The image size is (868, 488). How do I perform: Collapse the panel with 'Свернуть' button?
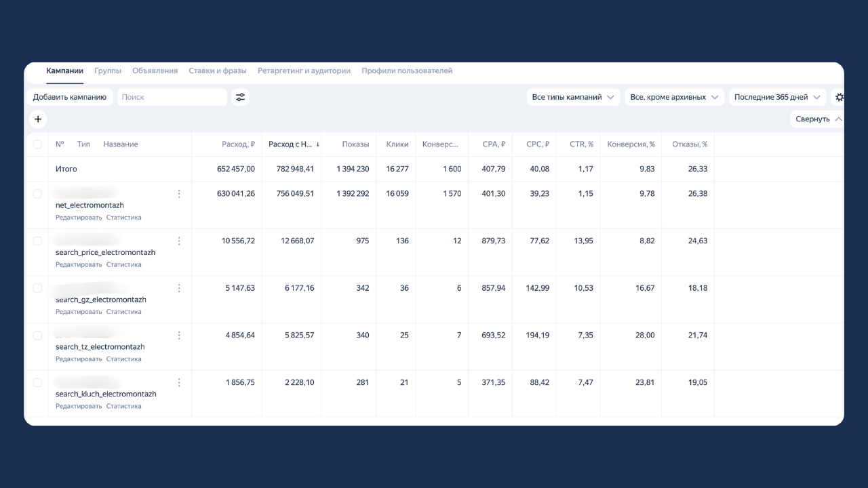(x=817, y=119)
